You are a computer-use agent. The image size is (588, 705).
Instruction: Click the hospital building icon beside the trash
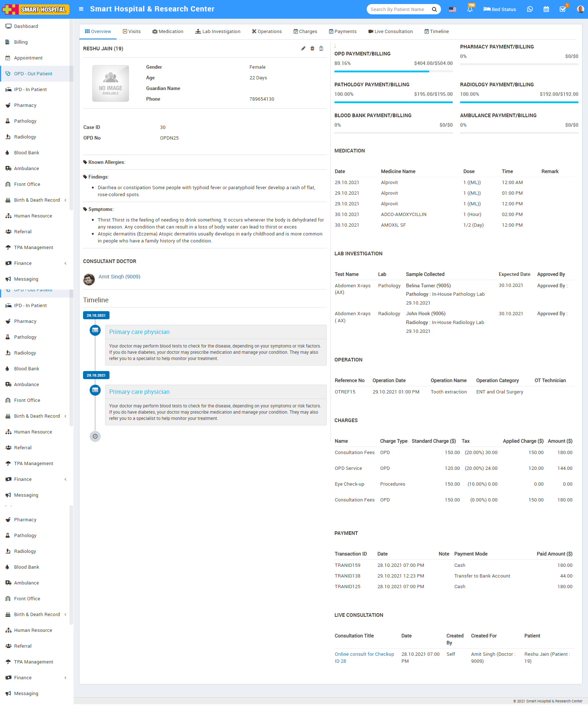pos(321,48)
